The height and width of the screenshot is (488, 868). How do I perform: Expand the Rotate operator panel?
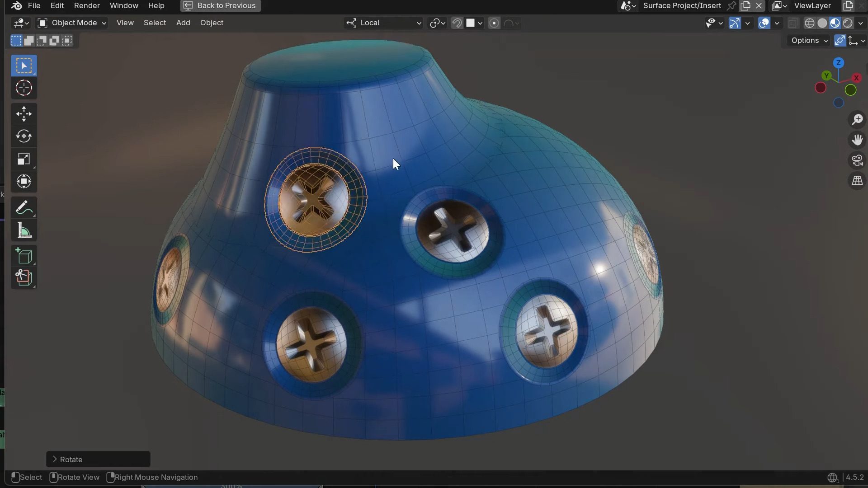click(x=98, y=459)
